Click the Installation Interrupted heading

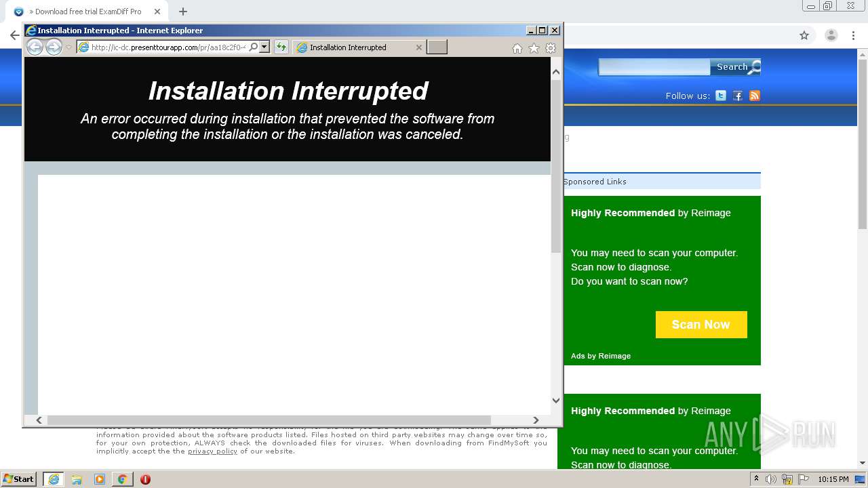[288, 91]
